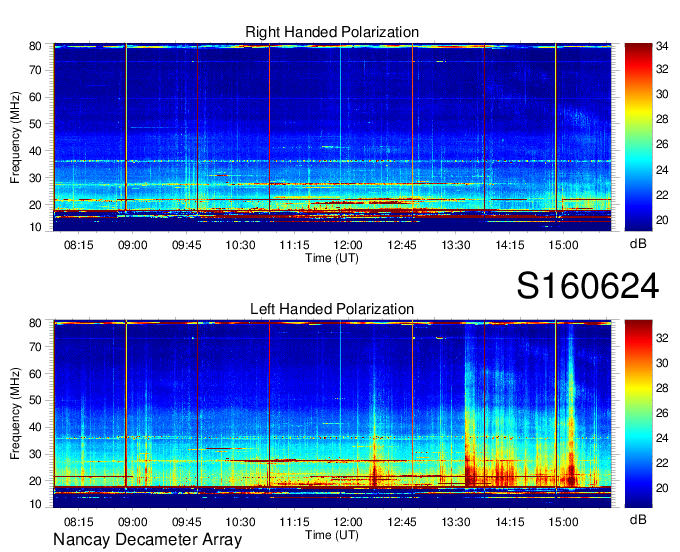Click the dB unit label under upper colorbar
Screen dimensions: 680x552
coord(638,244)
